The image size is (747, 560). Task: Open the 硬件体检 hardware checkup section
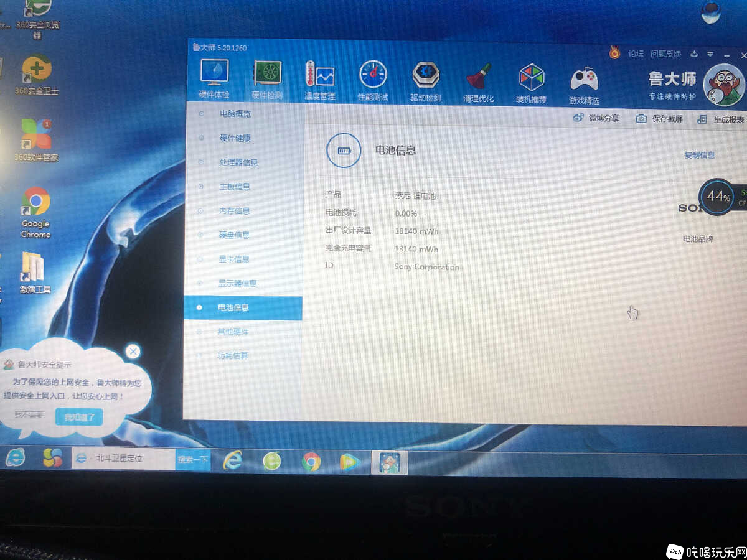pyautogui.click(x=214, y=79)
